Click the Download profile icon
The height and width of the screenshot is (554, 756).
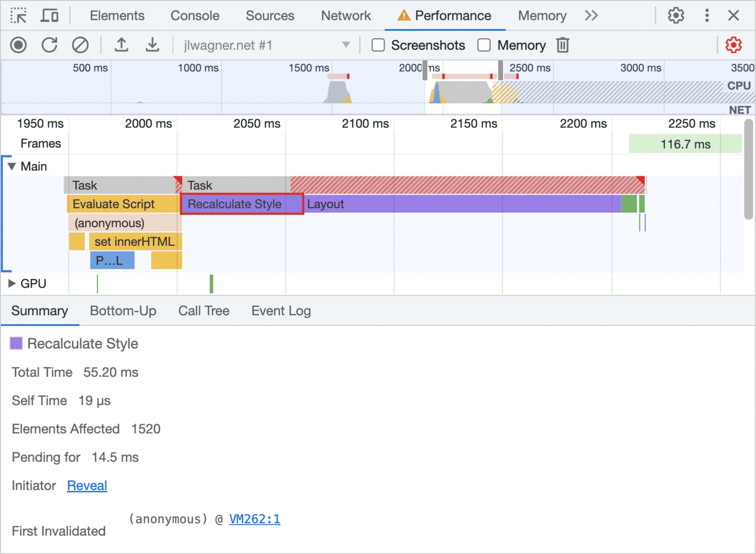151,45
